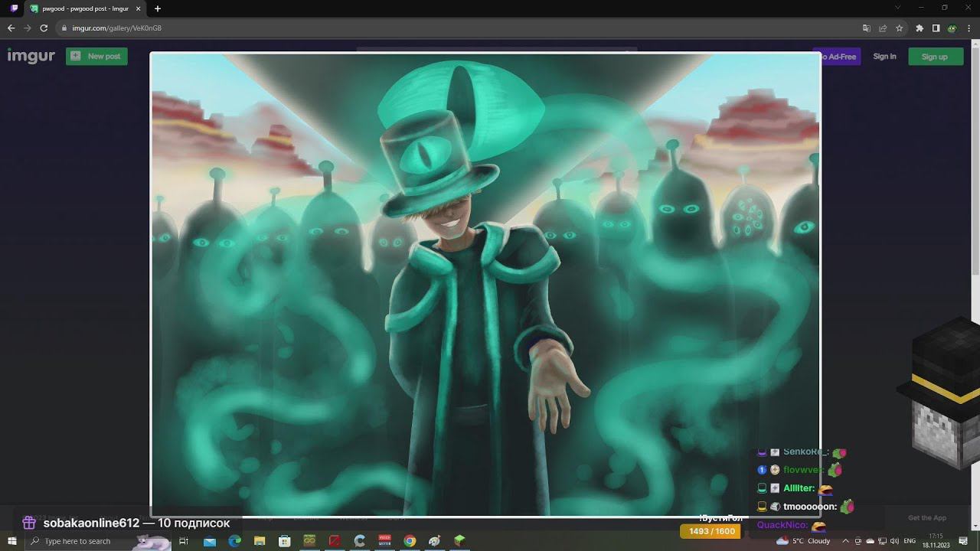Switch to the first Twitch tab
Viewport: 980px width, 551px height.
[14, 8]
